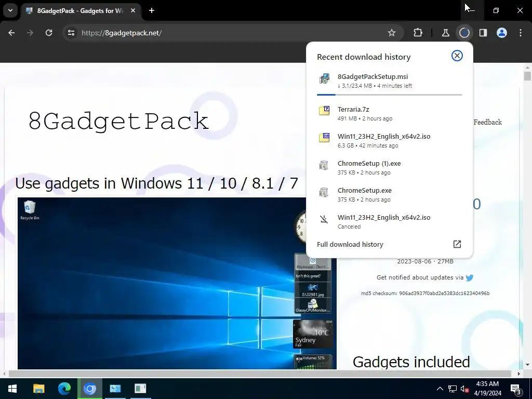Click the 8GadgetPackSetup.msi file icon
This screenshot has width=532, height=399.
click(x=324, y=79)
